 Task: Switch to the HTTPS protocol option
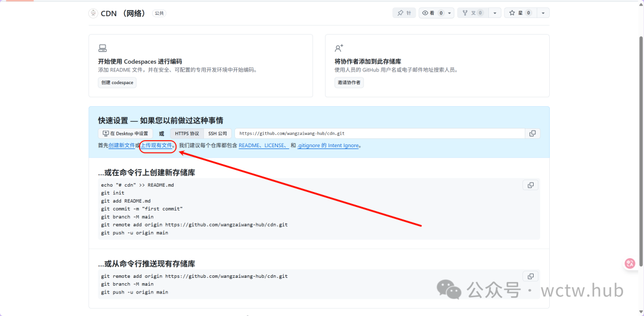[187, 134]
